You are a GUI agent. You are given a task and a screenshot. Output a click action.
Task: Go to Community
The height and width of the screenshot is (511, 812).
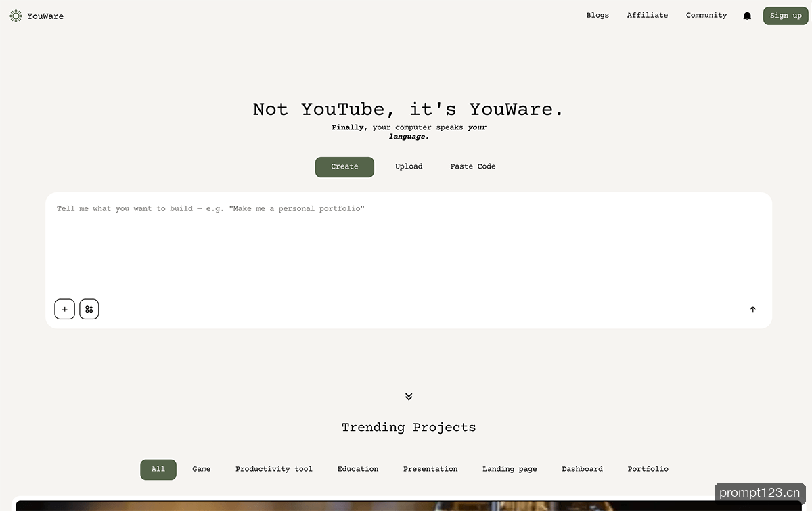tap(706, 15)
